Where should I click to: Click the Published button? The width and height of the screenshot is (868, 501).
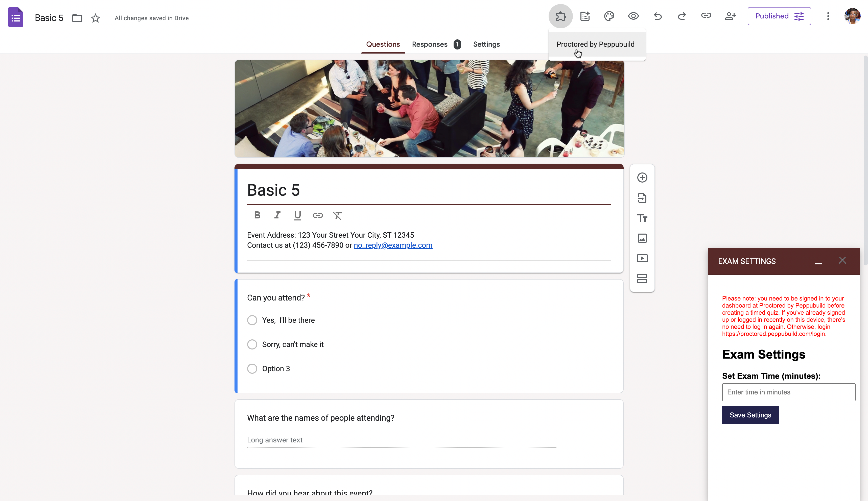point(779,16)
